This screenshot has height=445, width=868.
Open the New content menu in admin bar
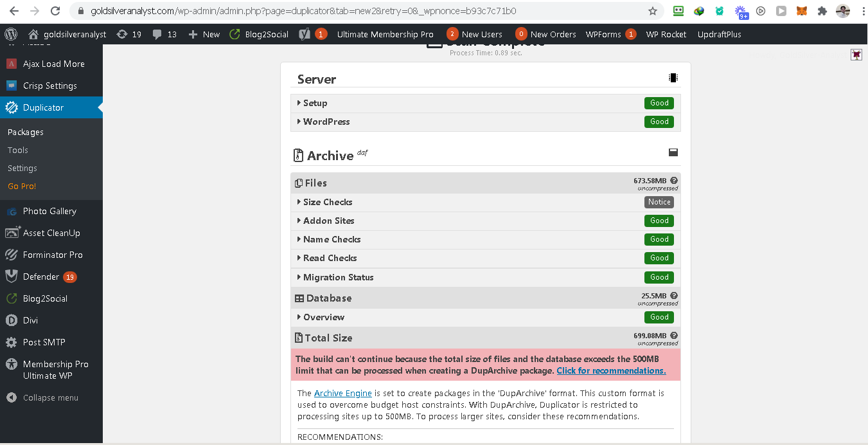click(x=204, y=34)
